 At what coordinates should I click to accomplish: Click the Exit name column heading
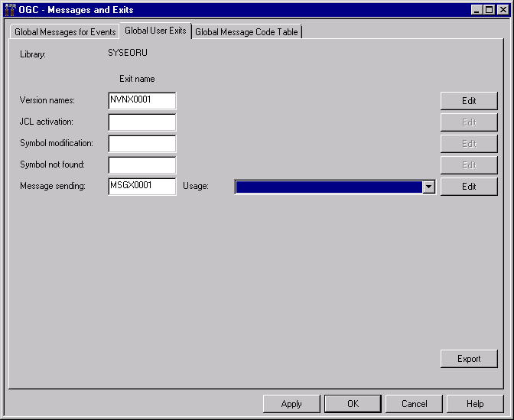(x=137, y=79)
